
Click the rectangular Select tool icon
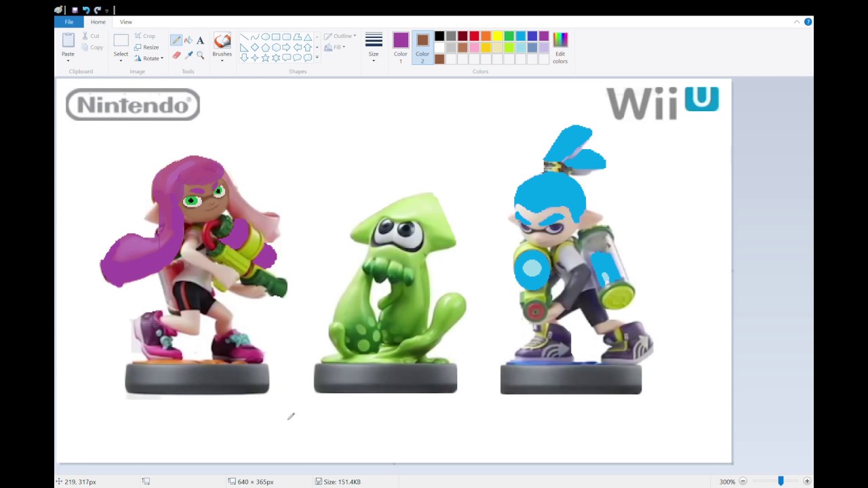click(121, 41)
